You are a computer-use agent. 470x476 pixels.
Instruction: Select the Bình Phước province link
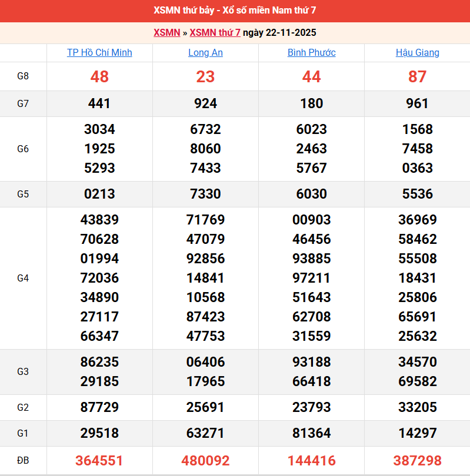coord(311,52)
